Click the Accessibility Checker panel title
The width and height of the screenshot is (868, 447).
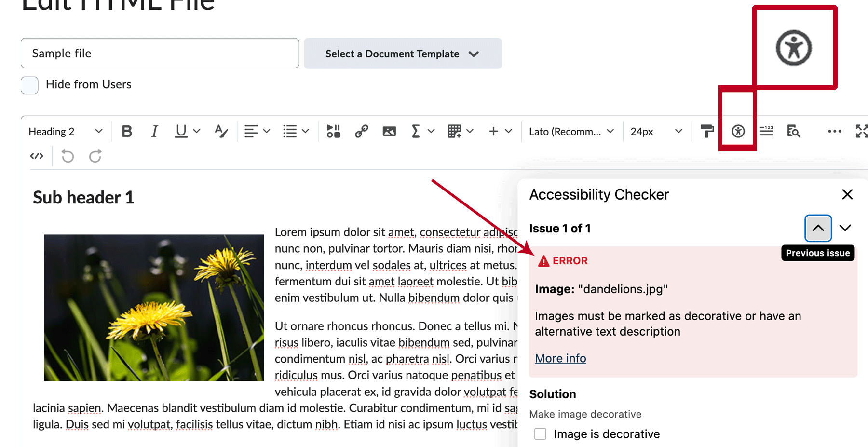(x=599, y=194)
